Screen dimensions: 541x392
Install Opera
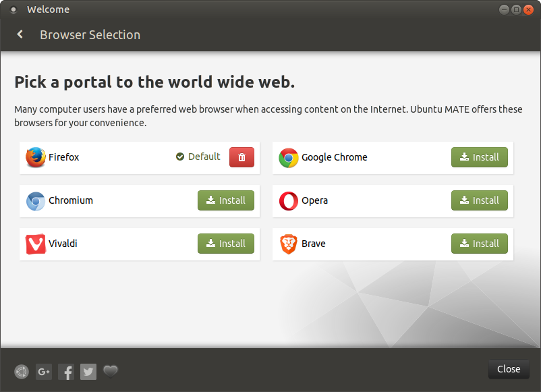coord(479,200)
